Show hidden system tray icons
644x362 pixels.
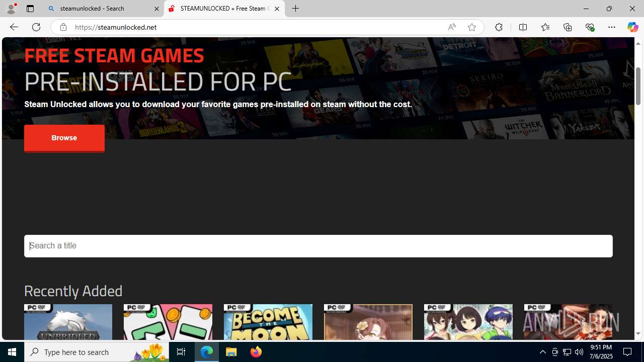[x=542, y=352]
